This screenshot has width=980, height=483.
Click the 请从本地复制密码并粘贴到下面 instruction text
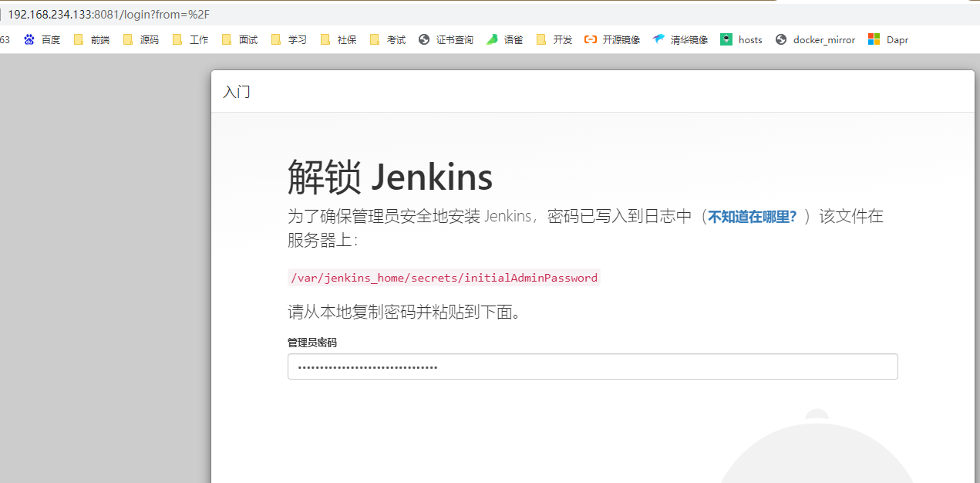point(405,312)
